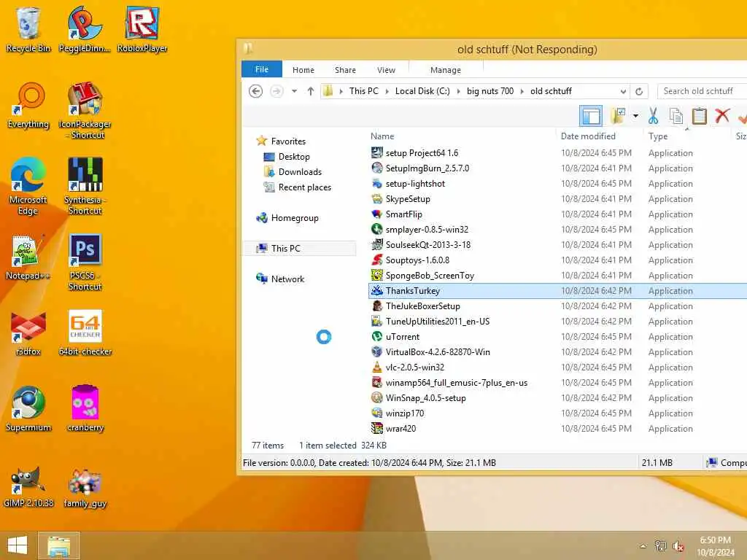
Task: Click File Explorer on the taskbar
Action: [58, 545]
